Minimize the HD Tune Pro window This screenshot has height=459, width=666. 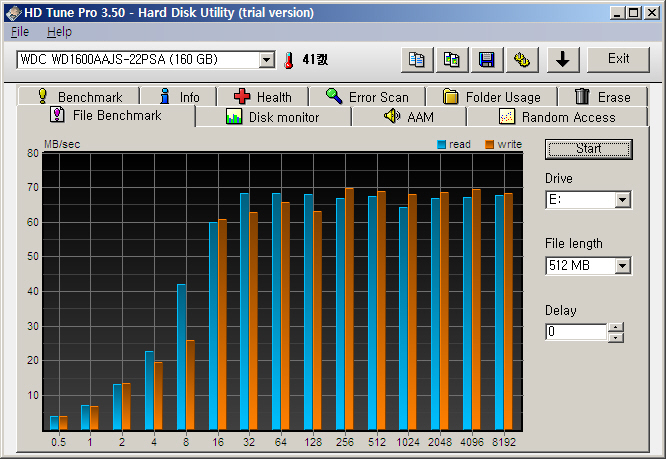coord(617,13)
